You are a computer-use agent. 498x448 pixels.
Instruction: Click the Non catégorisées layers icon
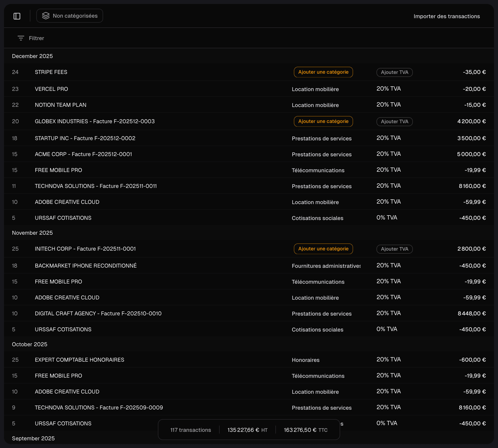coord(46,16)
